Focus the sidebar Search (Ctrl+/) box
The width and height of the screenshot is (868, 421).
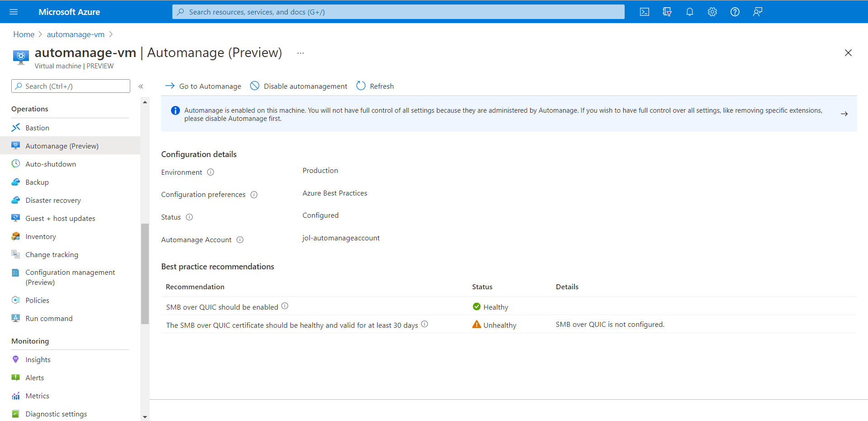(x=71, y=86)
